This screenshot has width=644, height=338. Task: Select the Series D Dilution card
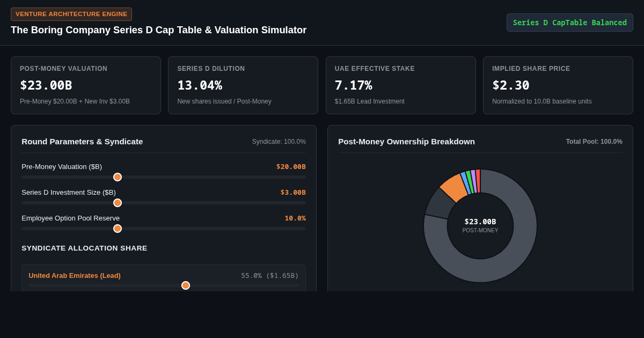pyautogui.click(x=243, y=85)
